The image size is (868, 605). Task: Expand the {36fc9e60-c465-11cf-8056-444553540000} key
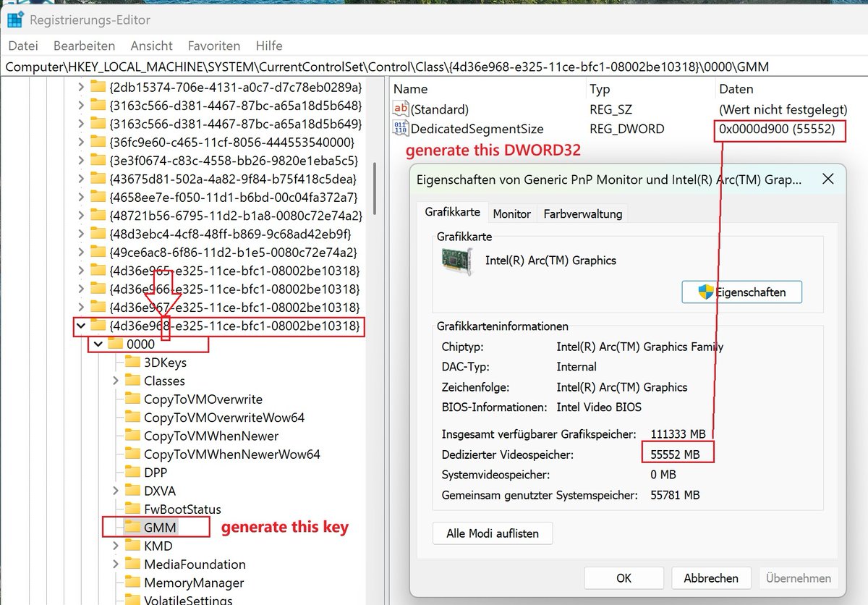[x=81, y=142]
